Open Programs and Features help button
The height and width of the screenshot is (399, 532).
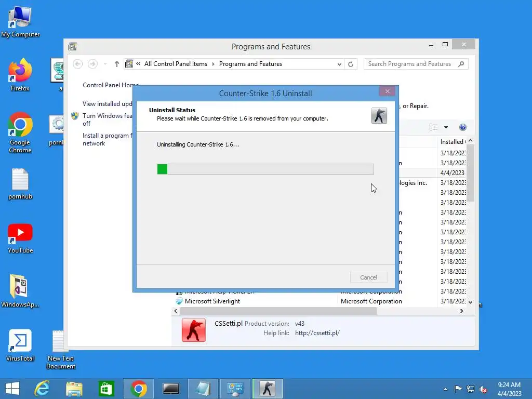463,127
